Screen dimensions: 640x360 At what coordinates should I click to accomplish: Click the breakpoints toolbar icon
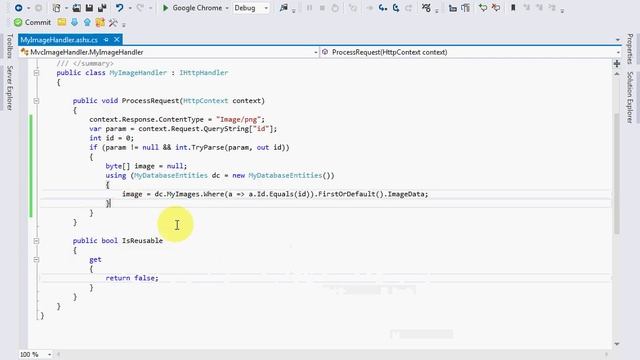coord(426,8)
